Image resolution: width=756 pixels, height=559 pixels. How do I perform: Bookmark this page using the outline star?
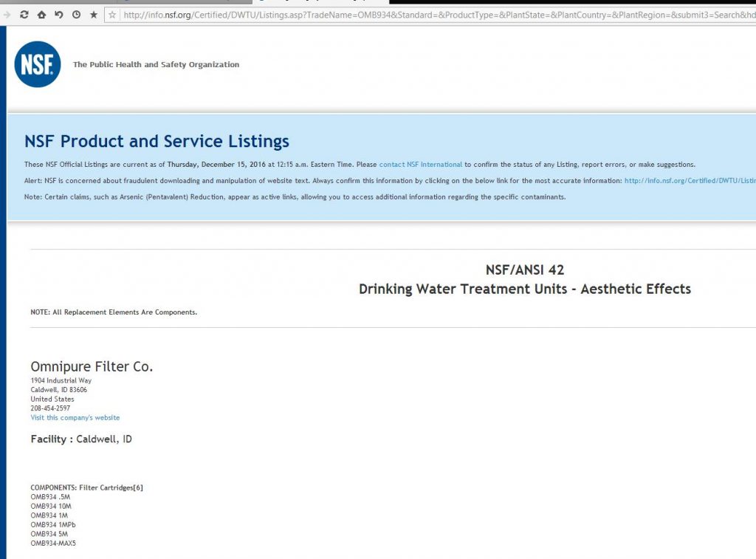coord(112,15)
